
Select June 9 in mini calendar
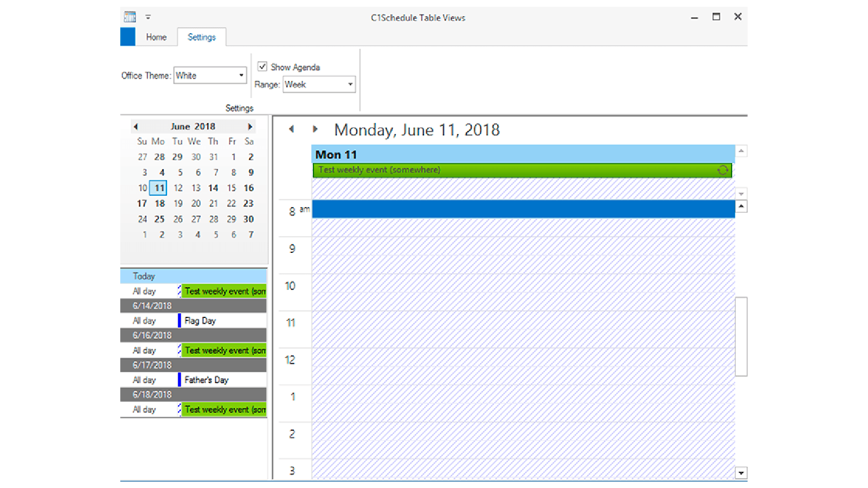pos(250,172)
